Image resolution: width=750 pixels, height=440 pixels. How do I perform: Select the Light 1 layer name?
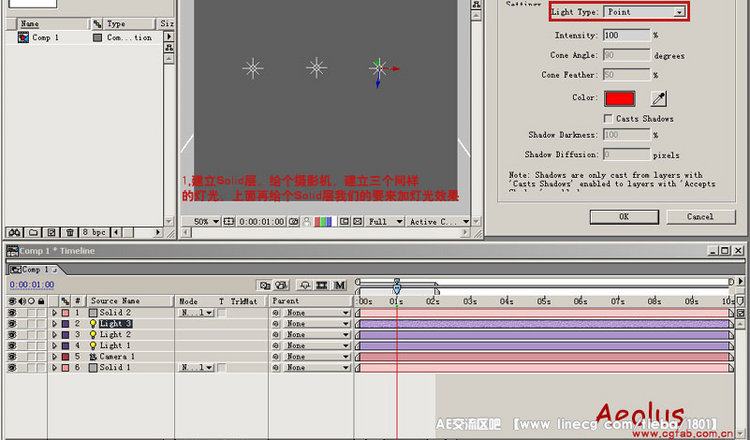click(115, 346)
